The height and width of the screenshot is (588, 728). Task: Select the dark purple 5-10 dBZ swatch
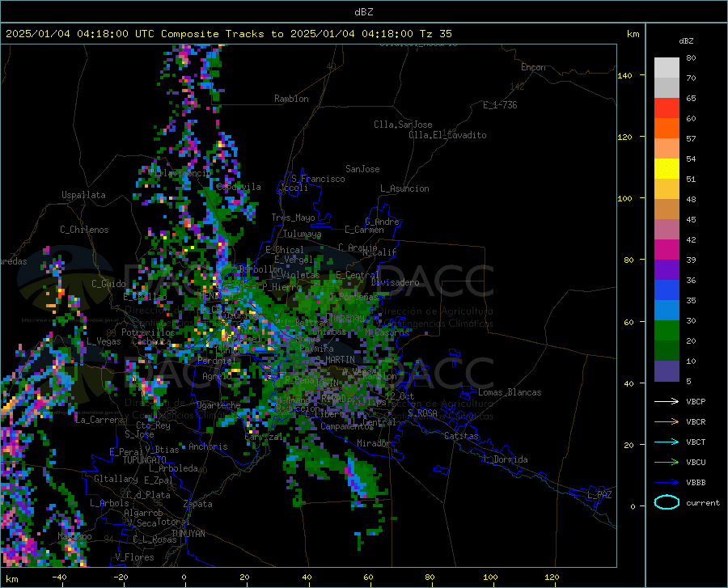[667, 371]
